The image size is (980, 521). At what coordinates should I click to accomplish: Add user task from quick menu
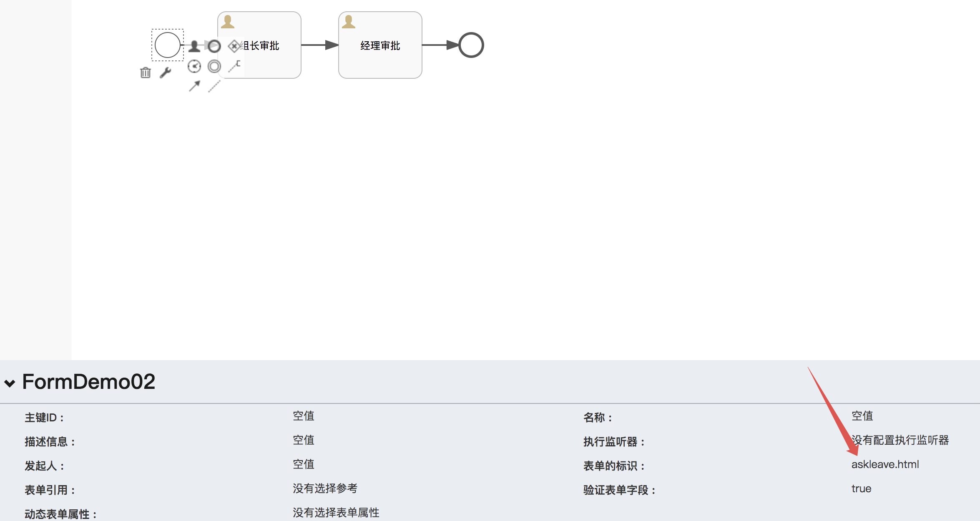pos(194,46)
